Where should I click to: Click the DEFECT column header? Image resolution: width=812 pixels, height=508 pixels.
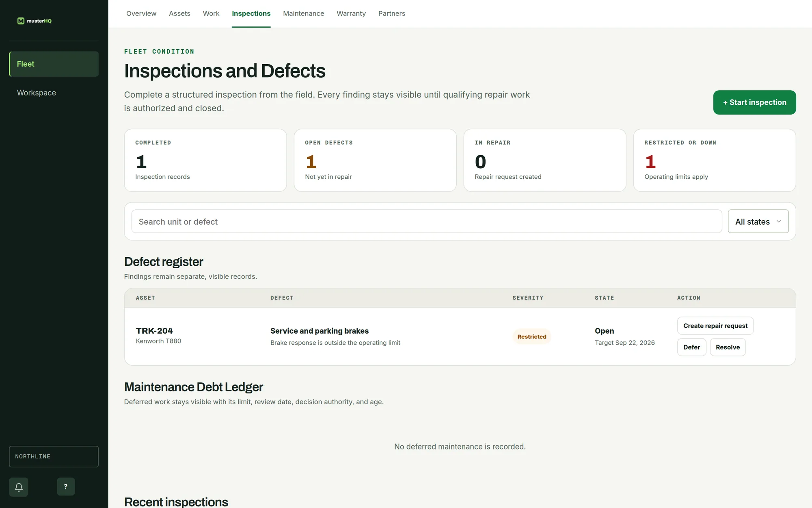(x=282, y=298)
